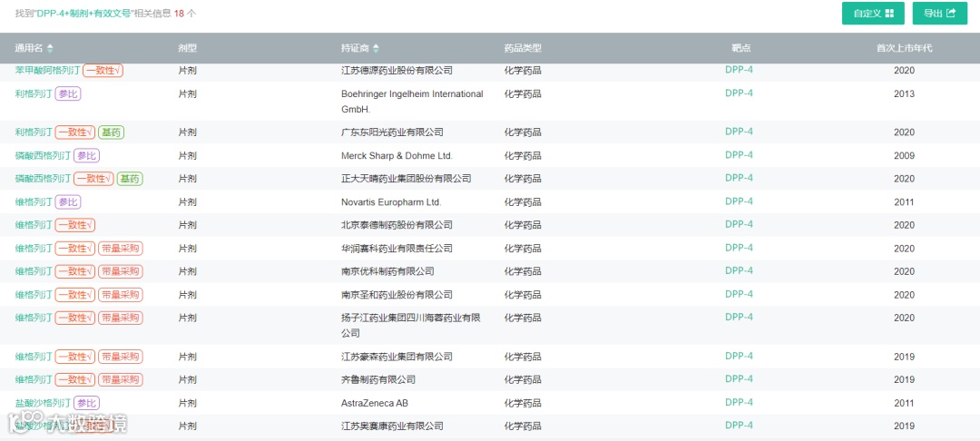Select Merck Sharp & Dohme Ltd. cell
This screenshot has width=980, height=441.
coord(397,155)
